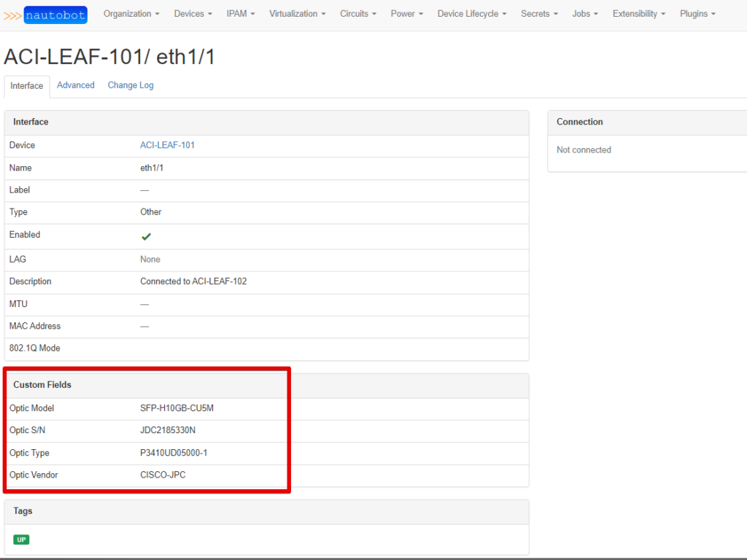Switch to the Advanced tab
The width and height of the screenshot is (747, 560).
click(x=76, y=85)
